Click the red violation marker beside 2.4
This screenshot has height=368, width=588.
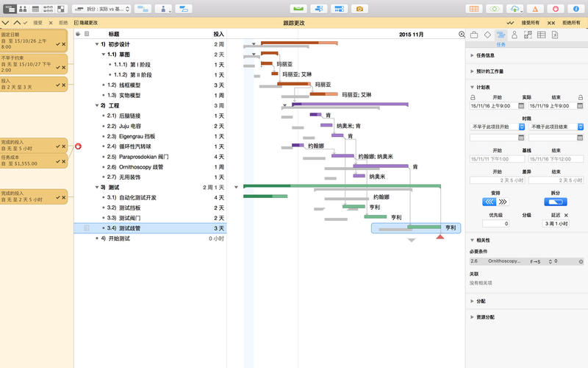click(79, 146)
